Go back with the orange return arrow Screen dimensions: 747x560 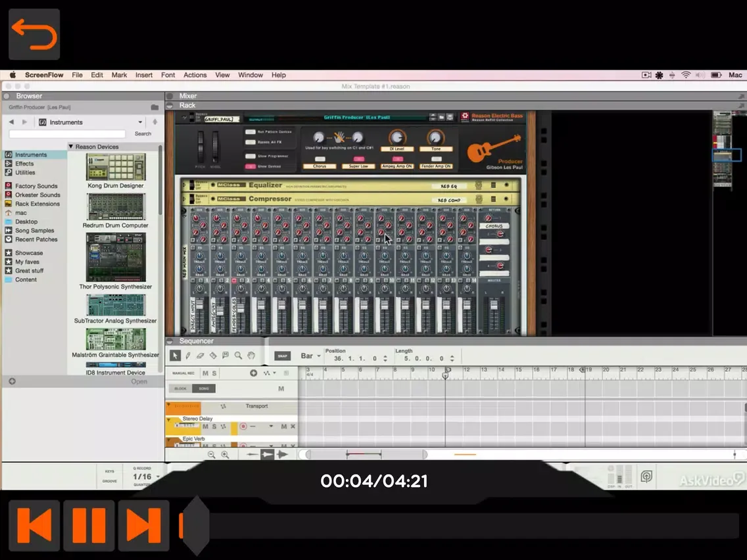[34, 34]
